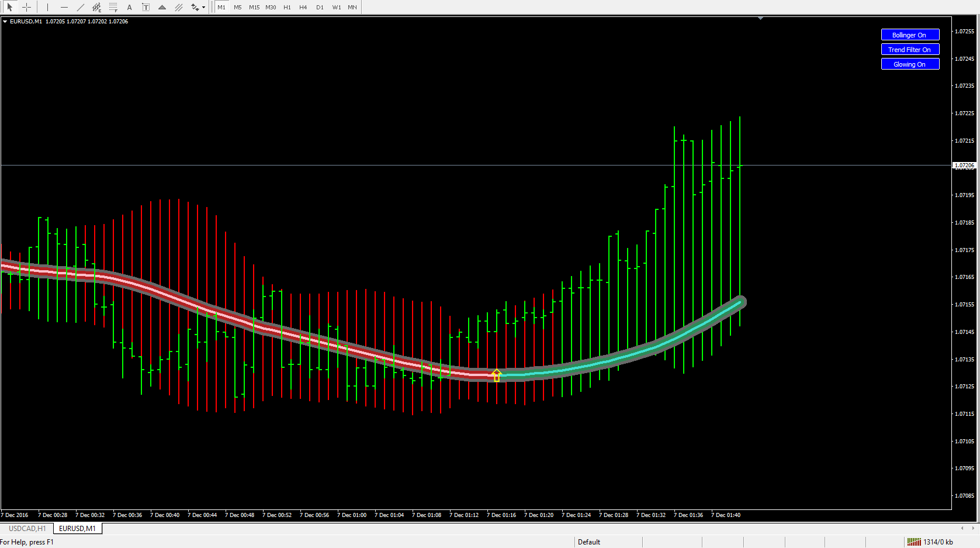The height and width of the screenshot is (548, 980).
Task: Open the EURUSD,M1 chart tab
Action: pyautogui.click(x=77, y=529)
